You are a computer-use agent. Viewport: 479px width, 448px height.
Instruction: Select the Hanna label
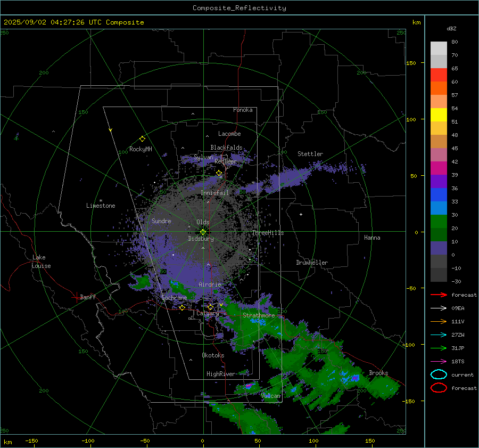pyautogui.click(x=372, y=238)
